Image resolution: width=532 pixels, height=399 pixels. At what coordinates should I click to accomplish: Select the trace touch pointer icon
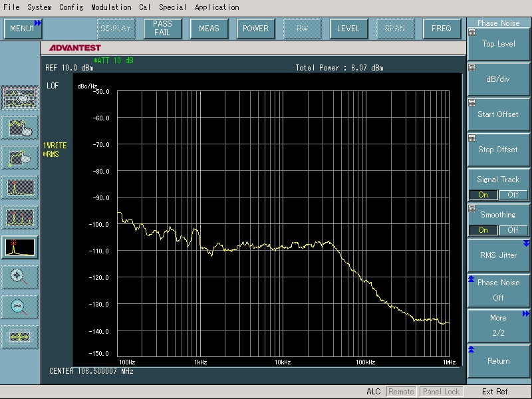tap(20, 128)
